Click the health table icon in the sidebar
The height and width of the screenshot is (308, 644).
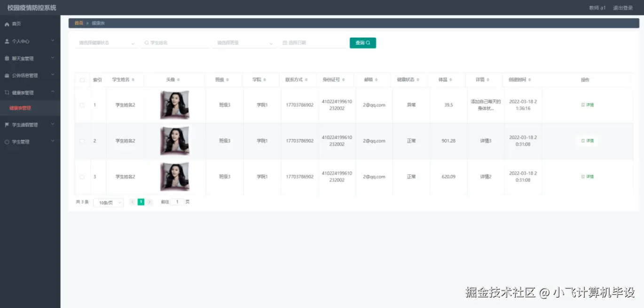pyautogui.click(x=7, y=93)
